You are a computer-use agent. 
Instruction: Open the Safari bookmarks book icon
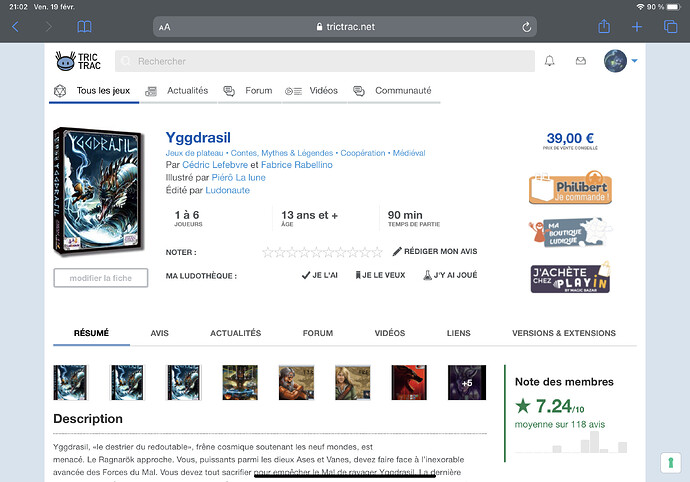[84, 27]
